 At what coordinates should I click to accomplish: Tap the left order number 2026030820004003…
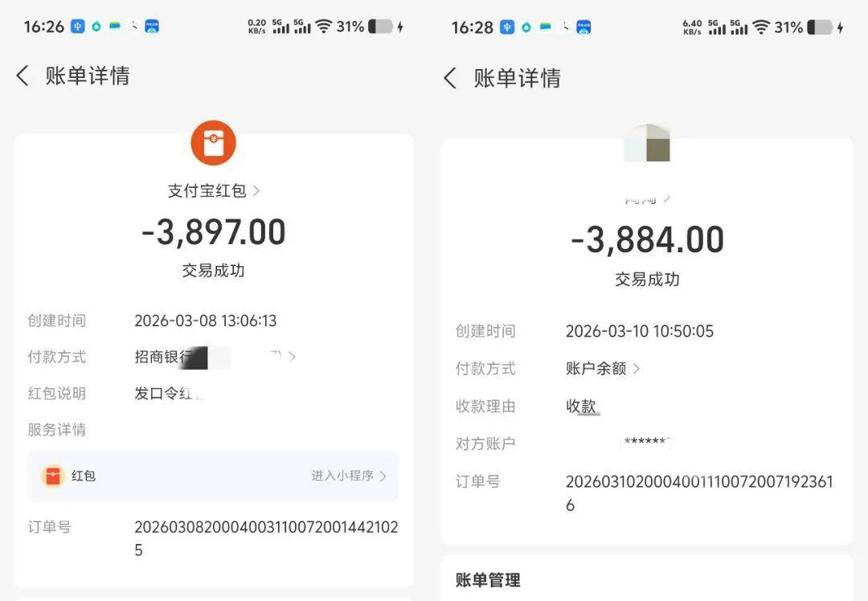click(266, 538)
